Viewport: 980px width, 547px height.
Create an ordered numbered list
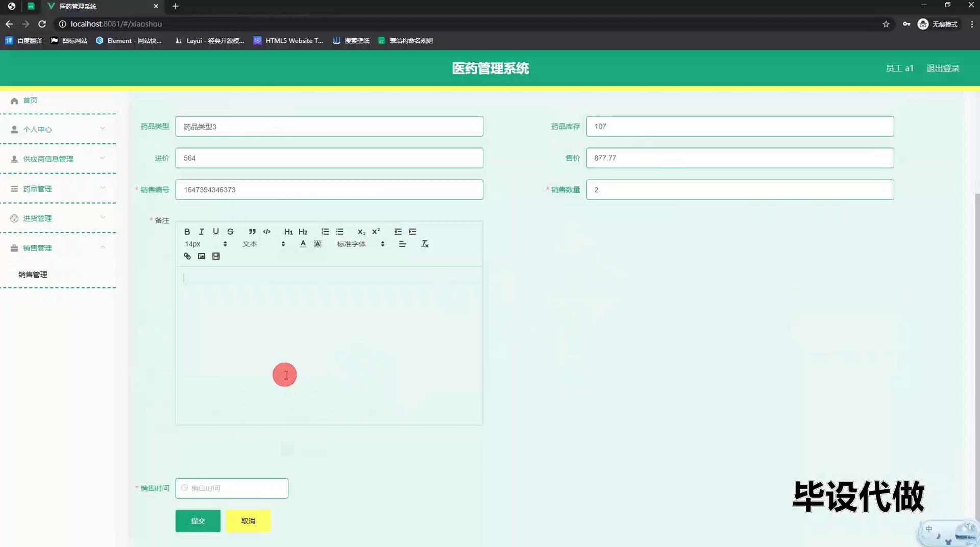(x=325, y=232)
